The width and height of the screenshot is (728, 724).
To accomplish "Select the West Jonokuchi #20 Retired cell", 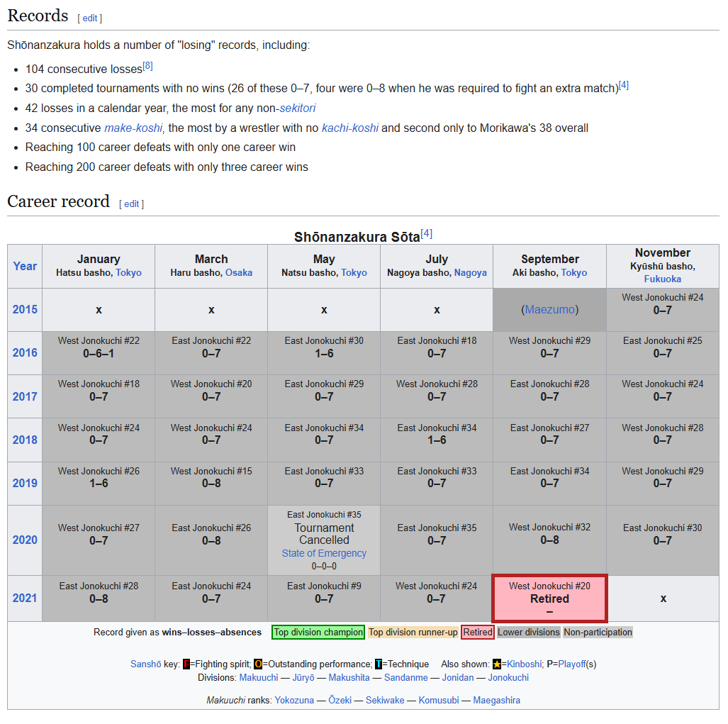I will point(549,598).
